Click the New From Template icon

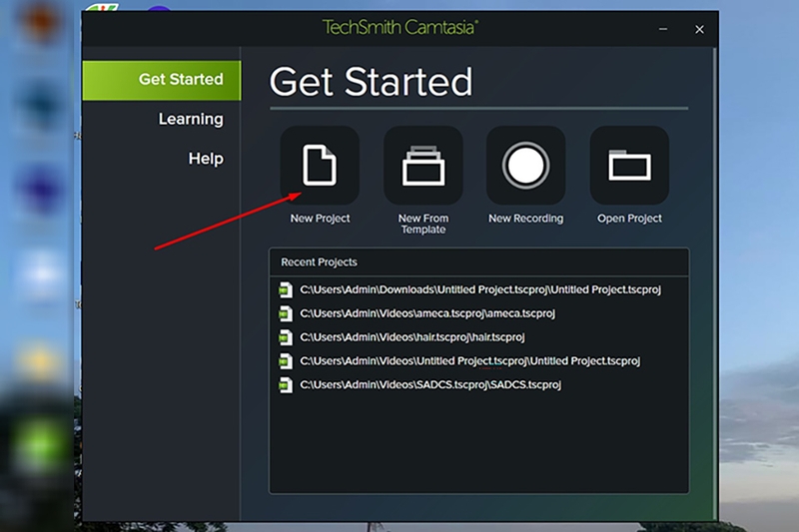pyautogui.click(x=422, y=165)
